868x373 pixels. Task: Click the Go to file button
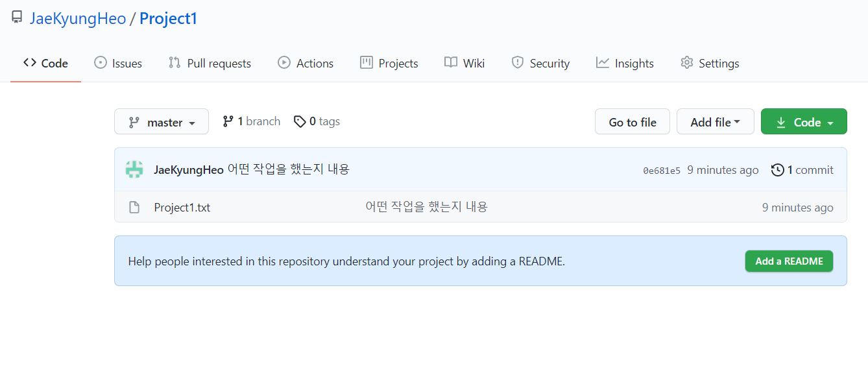(x=633, y=121)
